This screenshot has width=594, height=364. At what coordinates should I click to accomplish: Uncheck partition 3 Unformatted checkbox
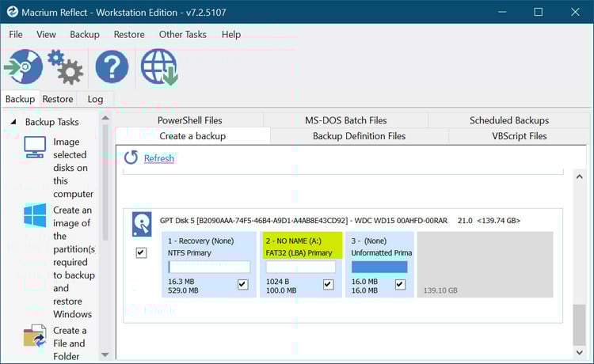click(x=400, y=284)
